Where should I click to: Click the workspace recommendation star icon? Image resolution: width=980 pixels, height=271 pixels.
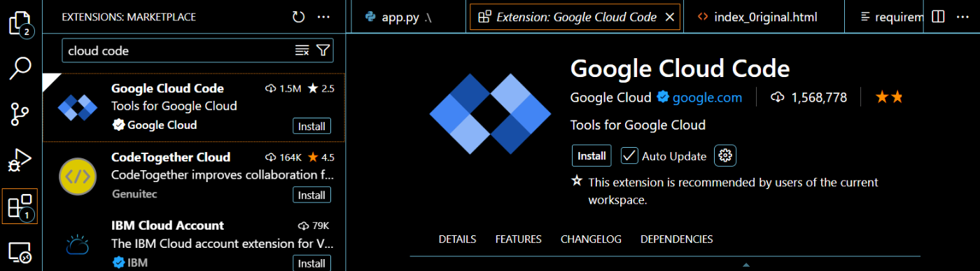click(x=577, y=181)
